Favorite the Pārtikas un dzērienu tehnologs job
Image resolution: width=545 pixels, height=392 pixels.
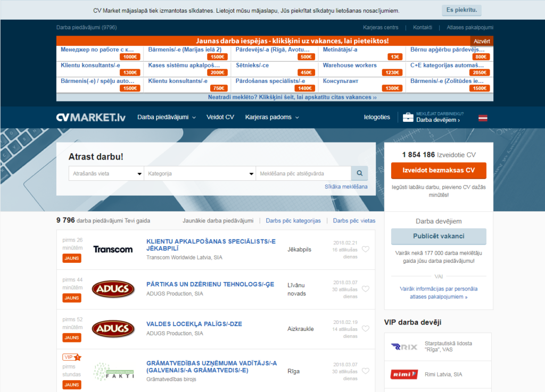(x=366, y=289)
